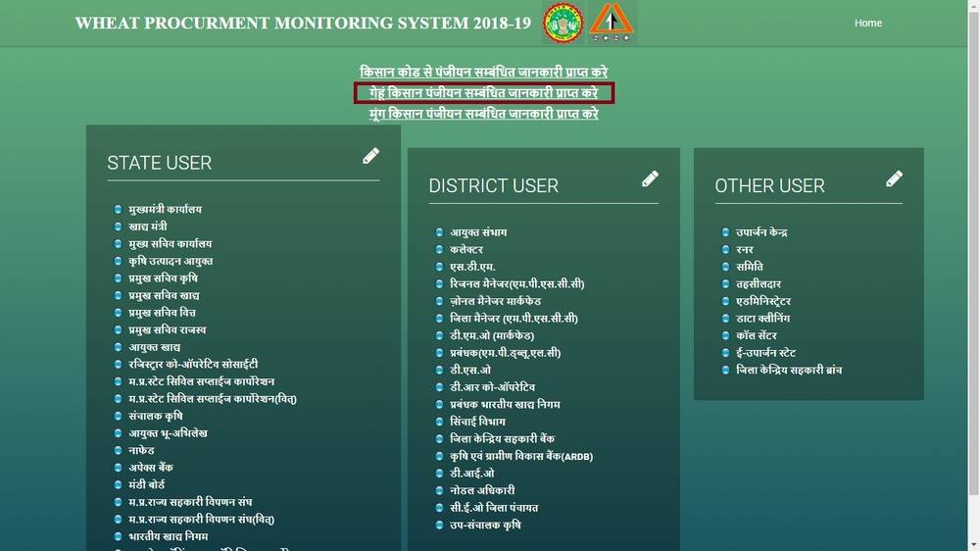980x551 pixels.
Task: Select डी.आई.ओ district user
Action: point(472,474)
